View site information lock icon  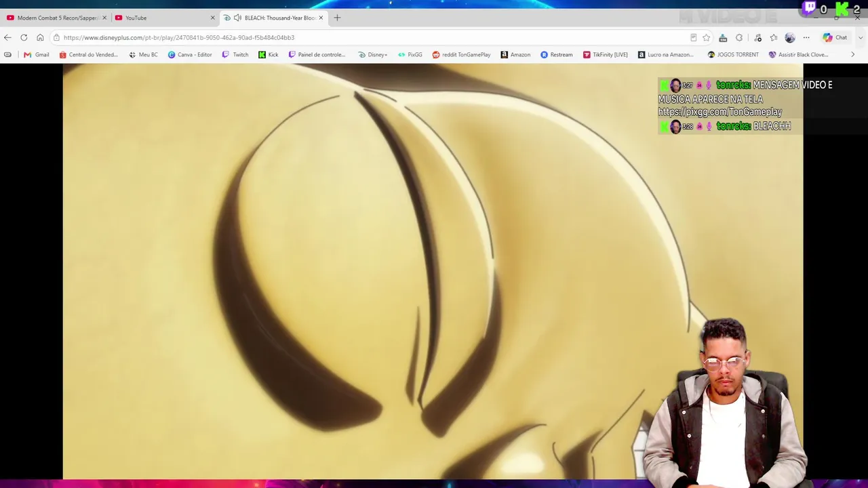(56, 37)
